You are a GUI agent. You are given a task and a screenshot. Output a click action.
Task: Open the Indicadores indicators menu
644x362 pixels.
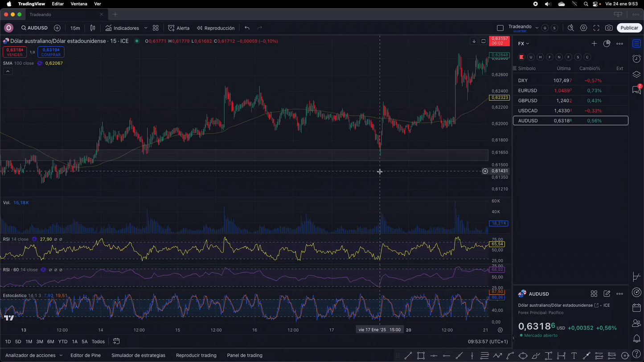point(122,28)
